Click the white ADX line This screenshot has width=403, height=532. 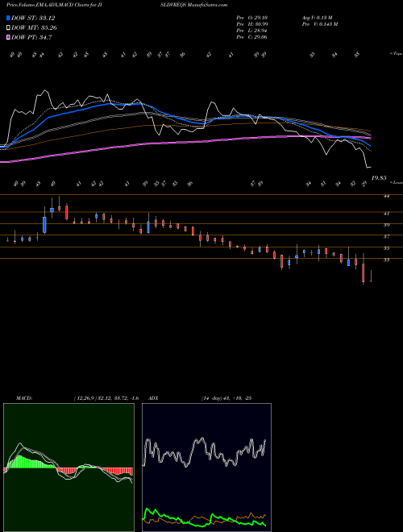point(204,452)
